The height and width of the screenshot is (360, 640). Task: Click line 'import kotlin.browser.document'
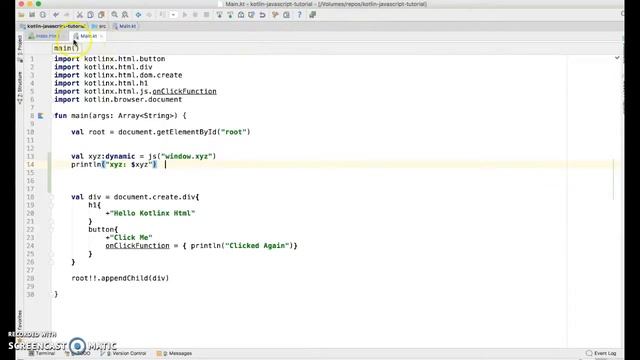[118, 100]
